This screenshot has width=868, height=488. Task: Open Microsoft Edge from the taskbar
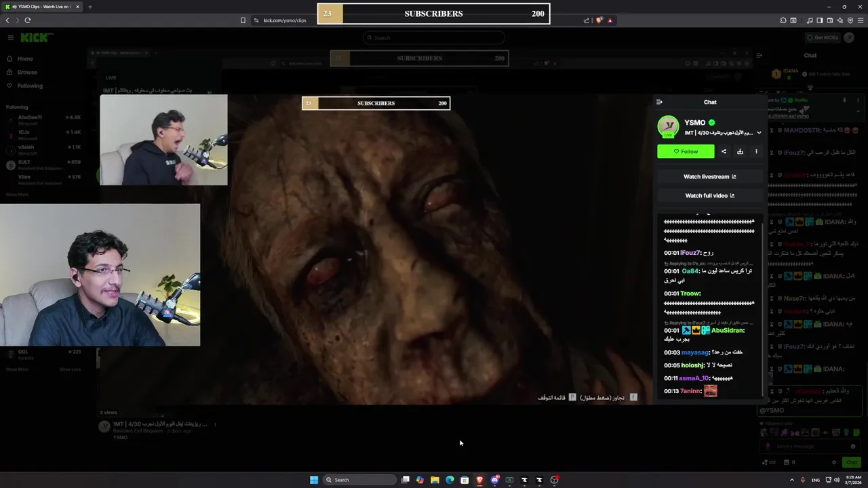pos(450,480)
